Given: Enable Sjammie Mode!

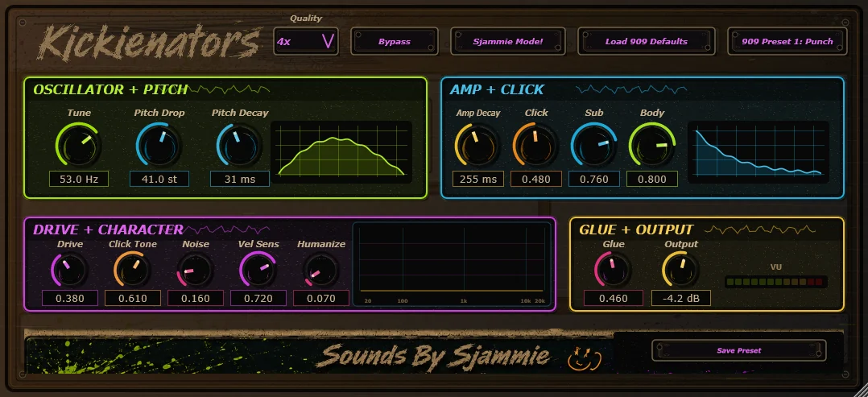Looking at the screenshot, I should (x=507, y=42).
